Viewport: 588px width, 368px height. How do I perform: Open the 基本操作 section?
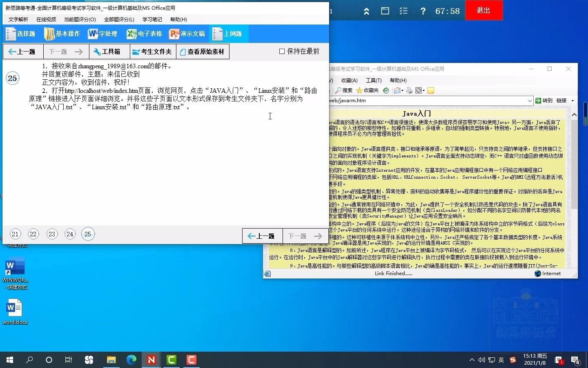tap(62, 34)
